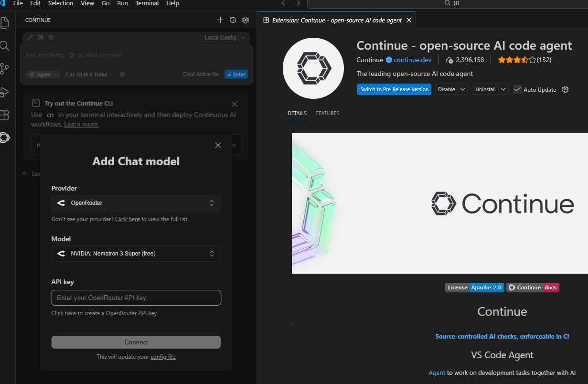Open the Provider dropdown showing OpenRouter

pyautogui.click(x=136, y=203)
